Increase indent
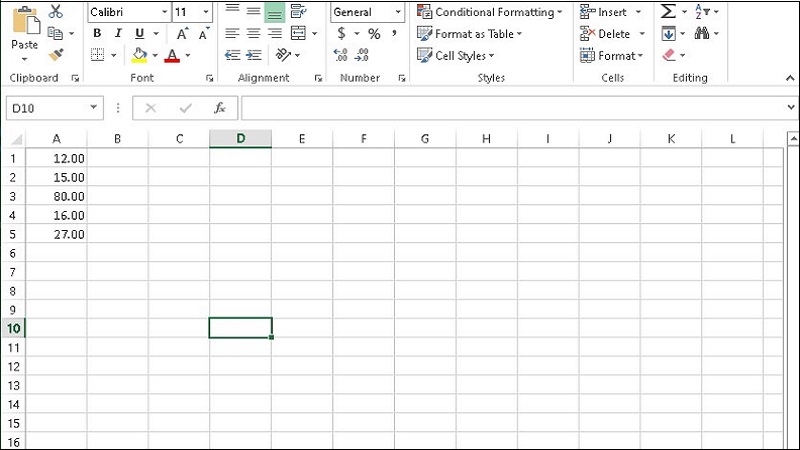 (x=254, y=55)
